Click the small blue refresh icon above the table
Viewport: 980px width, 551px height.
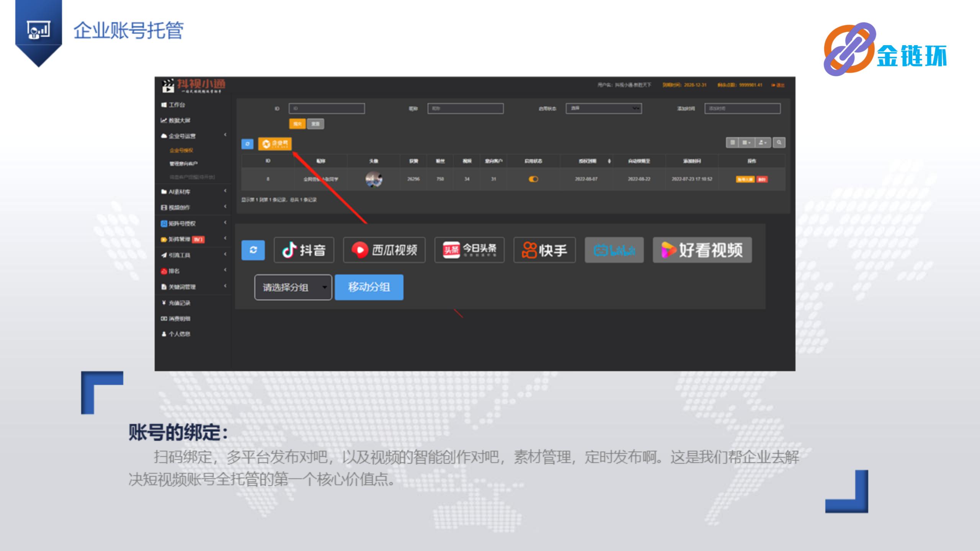coord(247,144)
